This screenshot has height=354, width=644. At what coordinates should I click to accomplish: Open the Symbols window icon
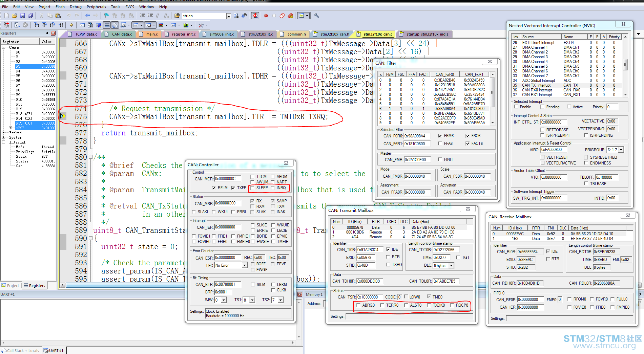99,25
